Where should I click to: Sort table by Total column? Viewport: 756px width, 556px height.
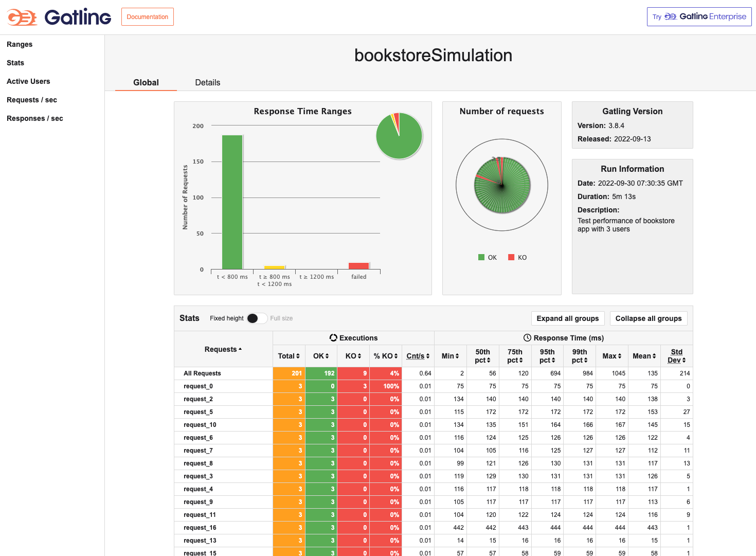tap(289, 356)
